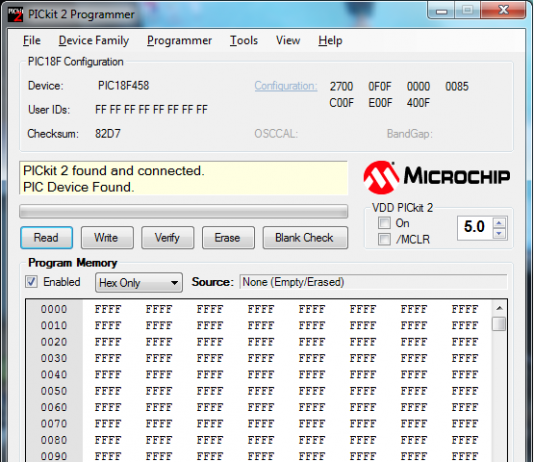Click the Program Memory scrollbar thumb

point(499,324)
